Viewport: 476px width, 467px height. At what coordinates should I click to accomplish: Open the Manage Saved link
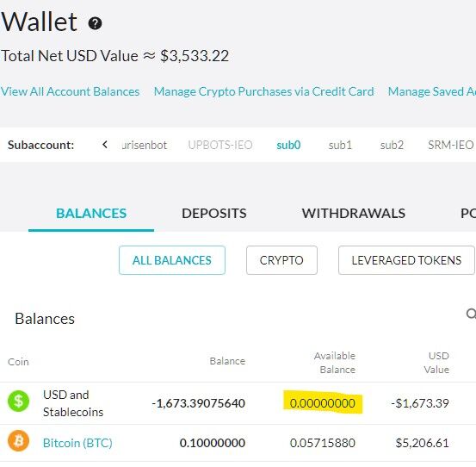[x=432, y=91]
